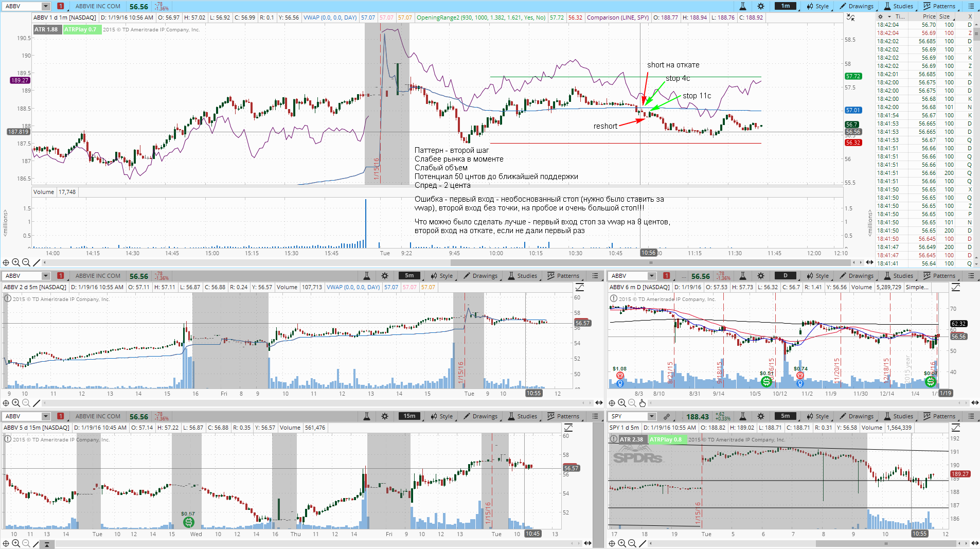Toggle expand arrows at right of daily chart scrollbar
This screenshot has width=980, height=549.
(975, 403)
